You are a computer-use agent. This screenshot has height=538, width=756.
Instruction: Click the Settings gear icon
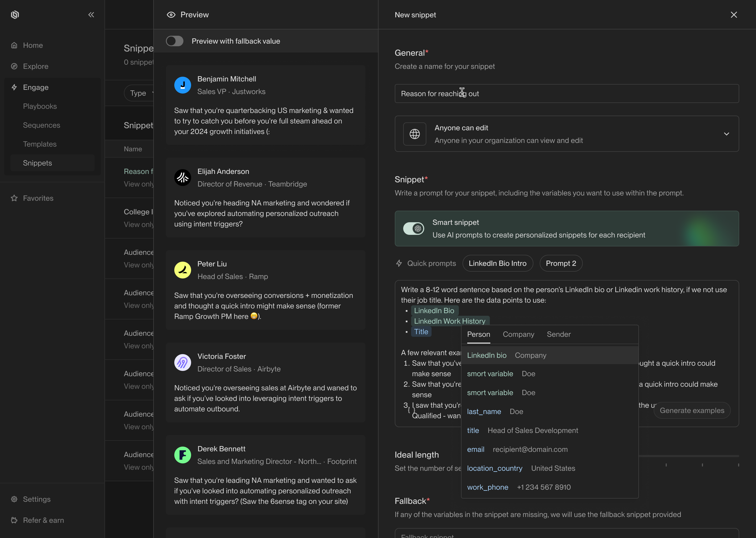point(14,499)
